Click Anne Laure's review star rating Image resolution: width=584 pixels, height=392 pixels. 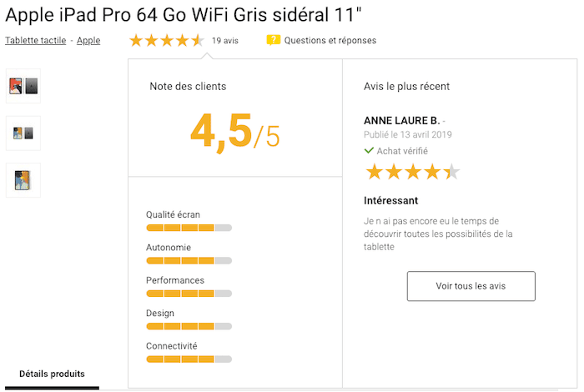[x=412, y=173]
